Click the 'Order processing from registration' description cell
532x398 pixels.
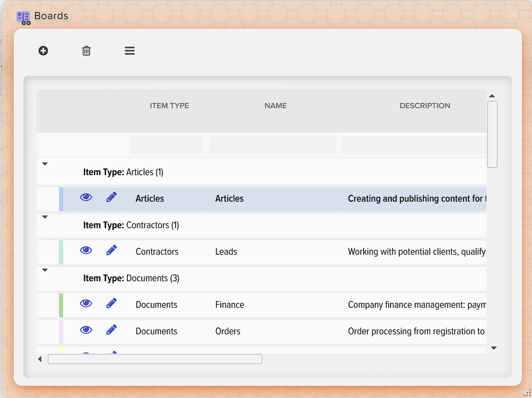coord(416,331)
